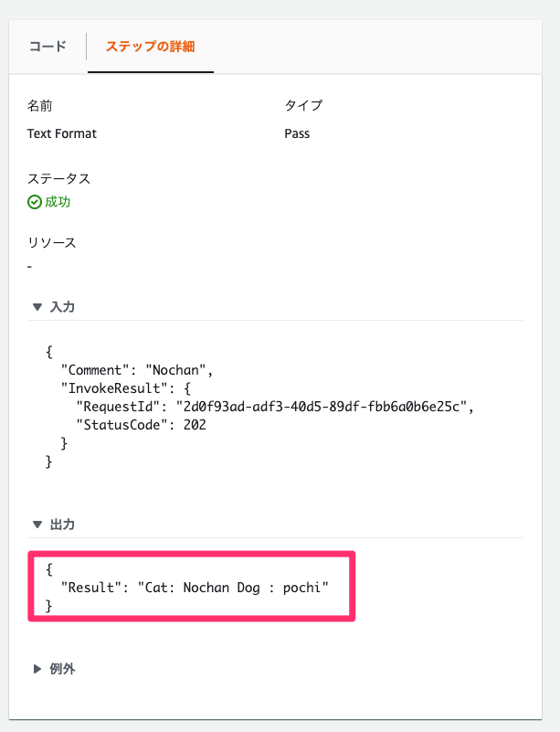Click the Result line in output JSON
The height and width of the screenshot is (732, 560).
[x=195, y=588]
